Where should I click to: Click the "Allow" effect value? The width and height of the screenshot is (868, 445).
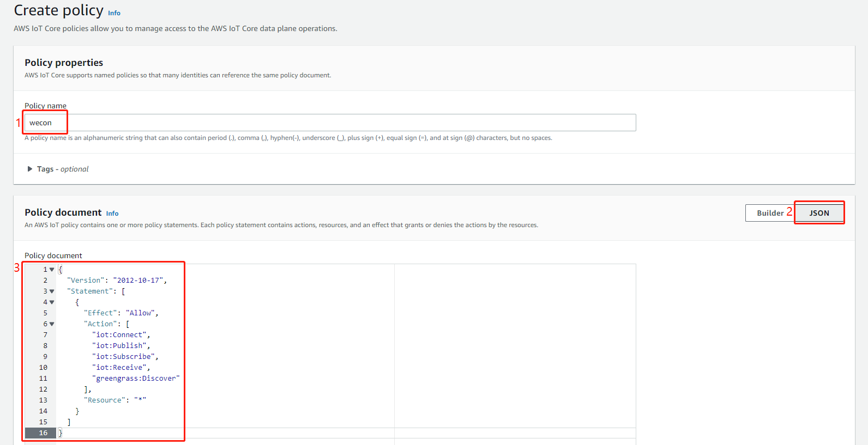click(141, 313)
